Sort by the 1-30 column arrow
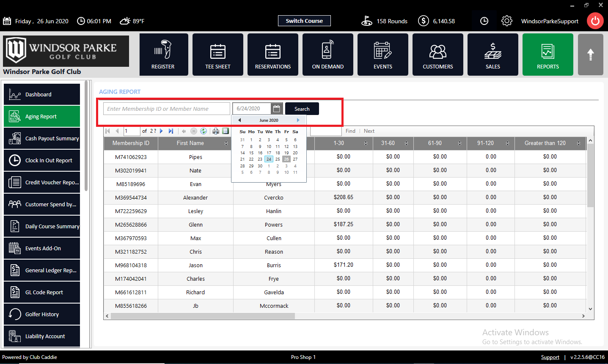Image resolution: width=608 pixels, height=364 pixels. coord(366,144)
